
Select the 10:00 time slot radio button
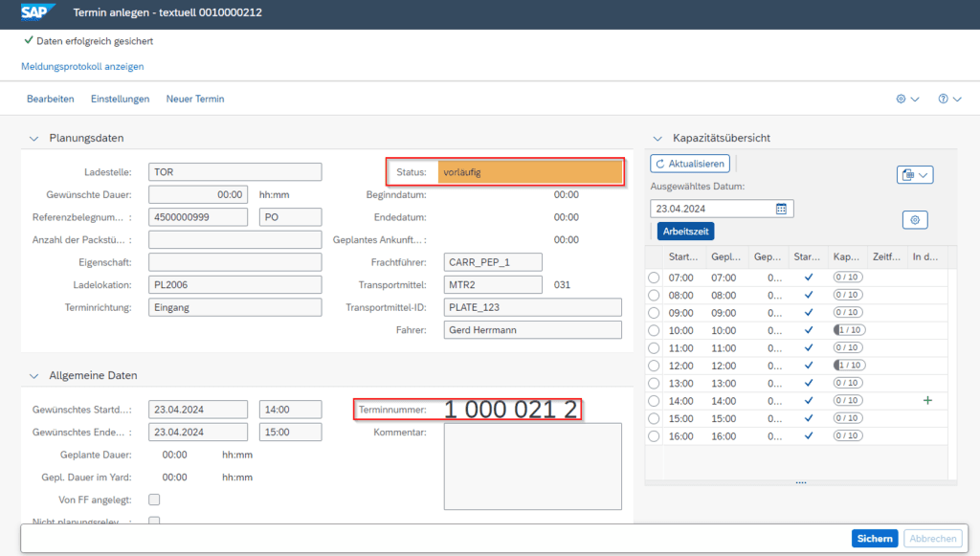(654, 330)
